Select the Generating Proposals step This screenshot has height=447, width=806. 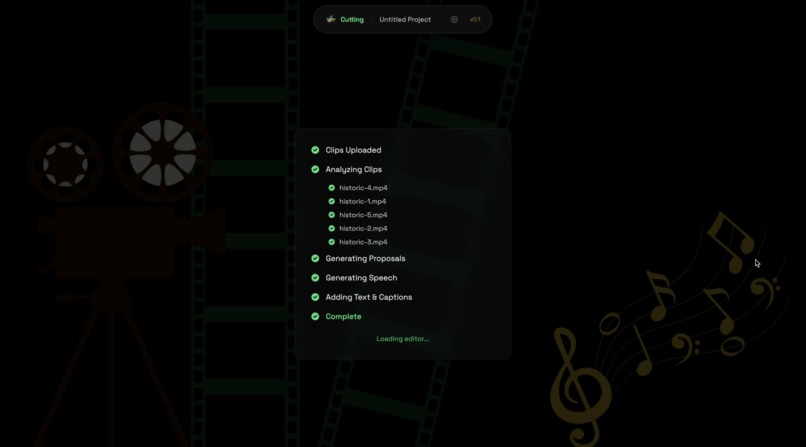365,258
